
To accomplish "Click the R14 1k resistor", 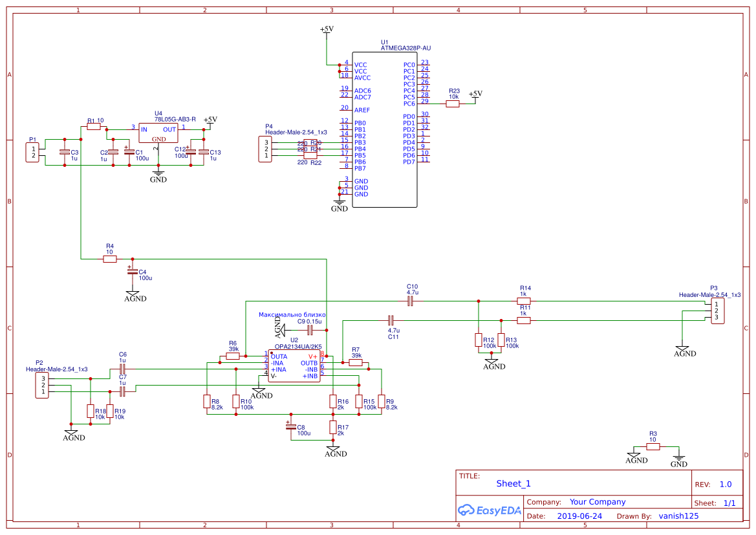I will click(x=524, y=301).
